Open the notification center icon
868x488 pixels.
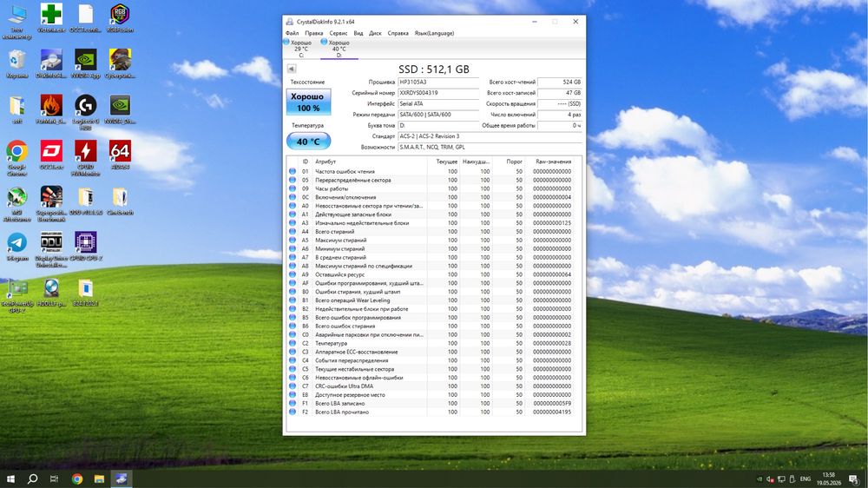[x=853, y=479]
